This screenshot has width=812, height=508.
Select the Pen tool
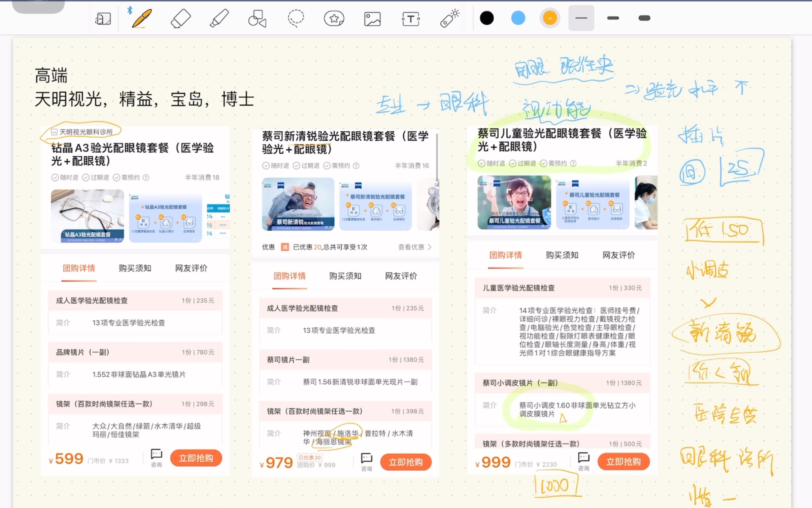pyautogui.click(x=141, y=18)
